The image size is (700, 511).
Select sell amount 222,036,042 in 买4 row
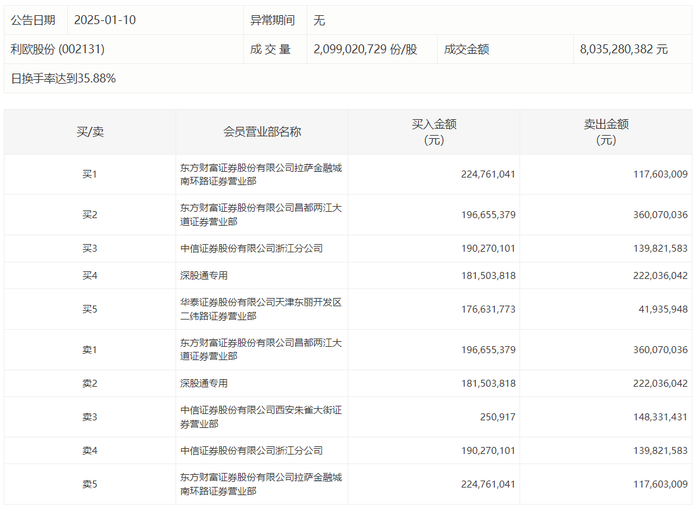[x=660, y=276]
